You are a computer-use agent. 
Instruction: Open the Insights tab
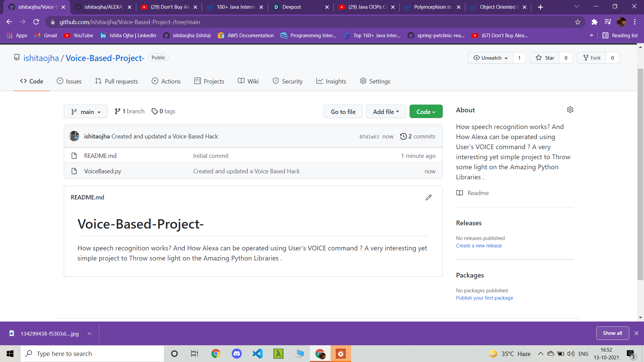coord(331,81)
